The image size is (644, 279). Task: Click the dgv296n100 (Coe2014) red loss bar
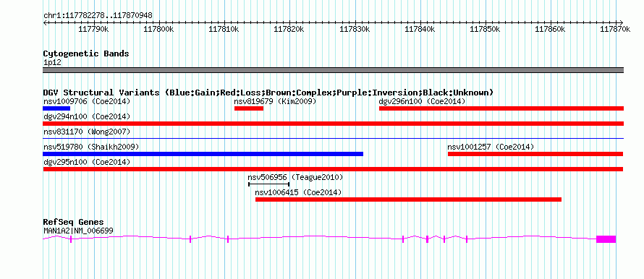tap(501, 108)
